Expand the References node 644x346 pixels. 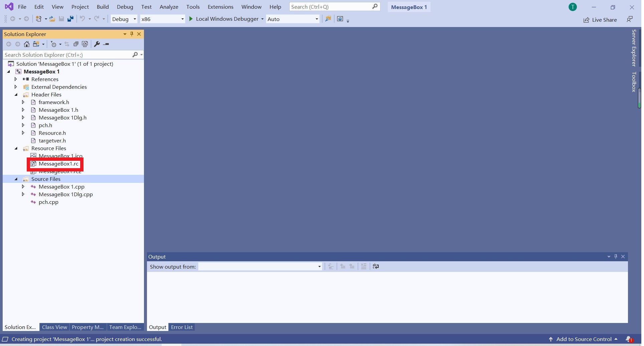16,79
